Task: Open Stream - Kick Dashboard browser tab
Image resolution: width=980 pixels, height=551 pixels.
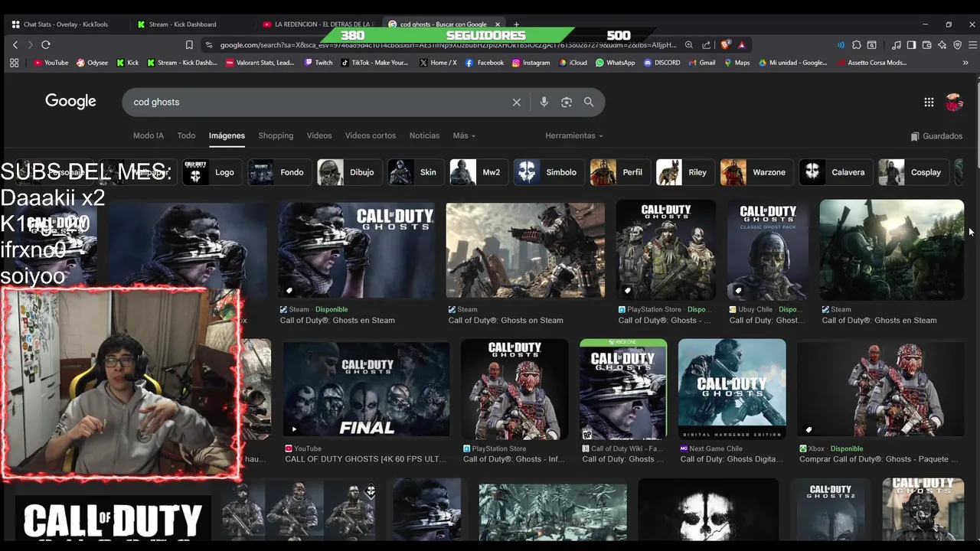Action: coord(182,24)
